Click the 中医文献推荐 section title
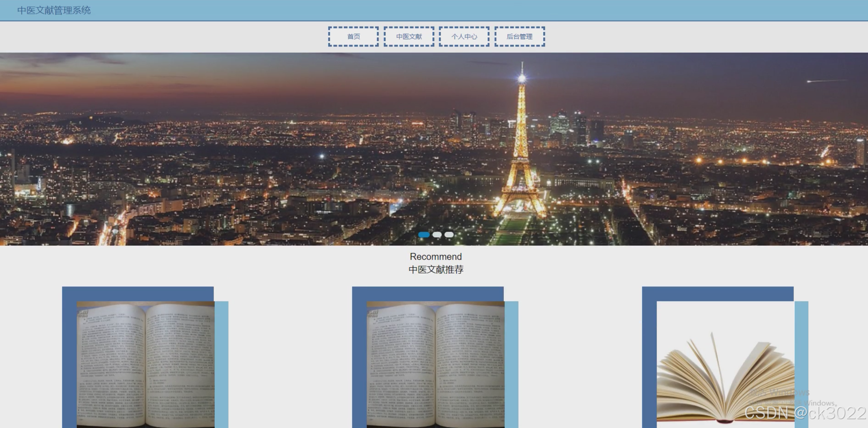The height and width of the screenshot is (428, 868). click(436, 270)
